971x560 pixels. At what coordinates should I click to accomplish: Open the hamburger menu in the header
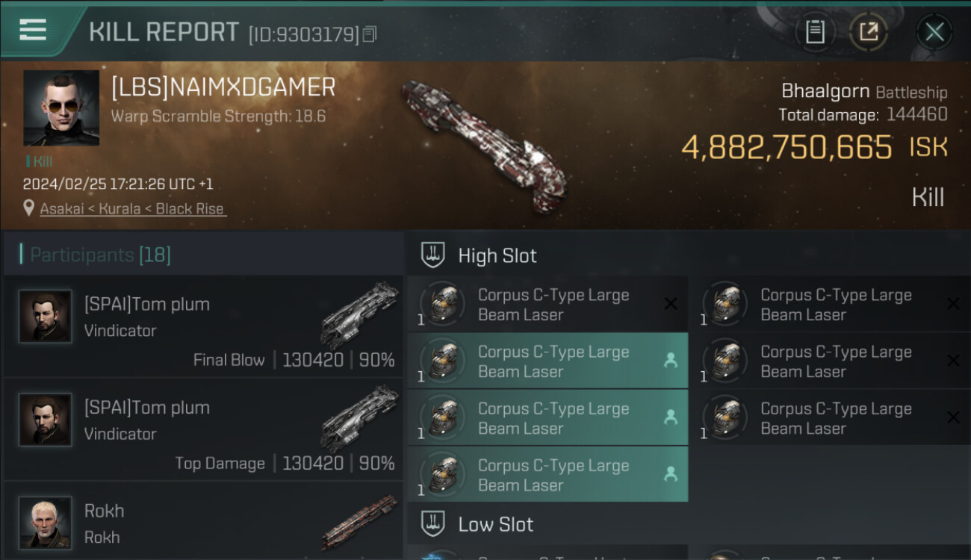point(33,30)
